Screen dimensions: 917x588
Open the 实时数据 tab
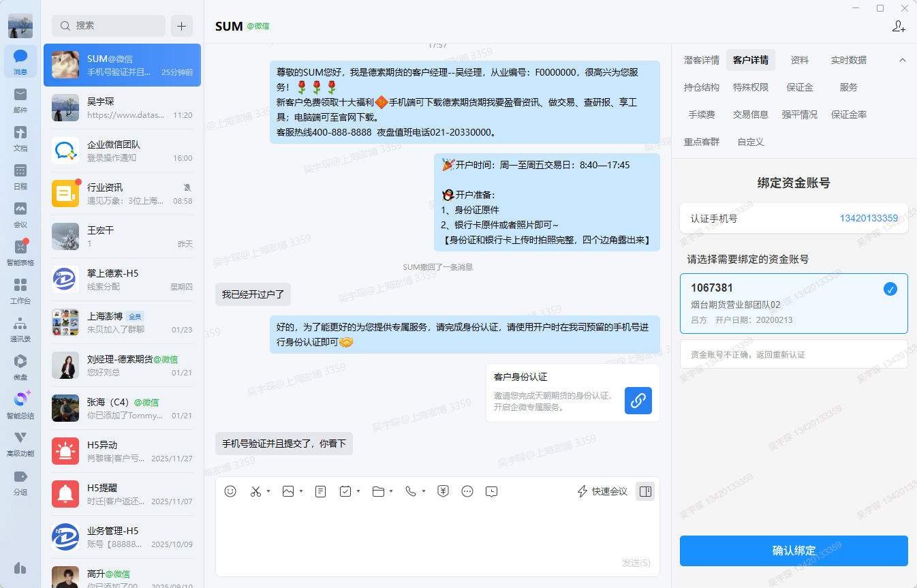(849, 60)
